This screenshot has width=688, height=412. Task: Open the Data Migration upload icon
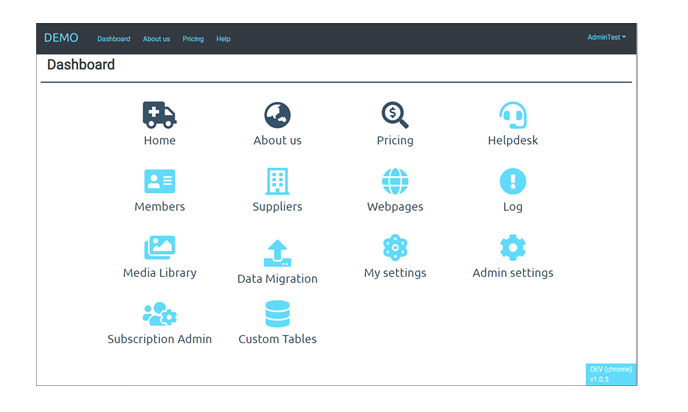(277, 253)
